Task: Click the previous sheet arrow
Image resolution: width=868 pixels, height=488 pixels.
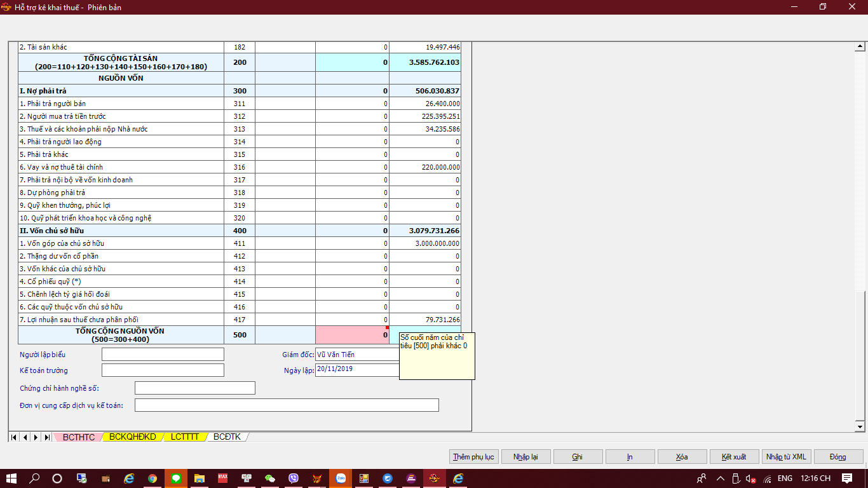Action: (x=25, y=437)
